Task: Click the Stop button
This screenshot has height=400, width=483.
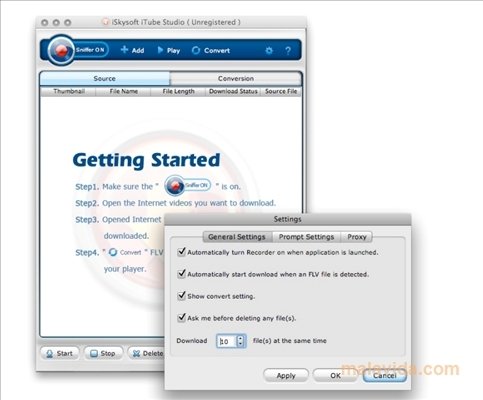Action: (103, 353)
